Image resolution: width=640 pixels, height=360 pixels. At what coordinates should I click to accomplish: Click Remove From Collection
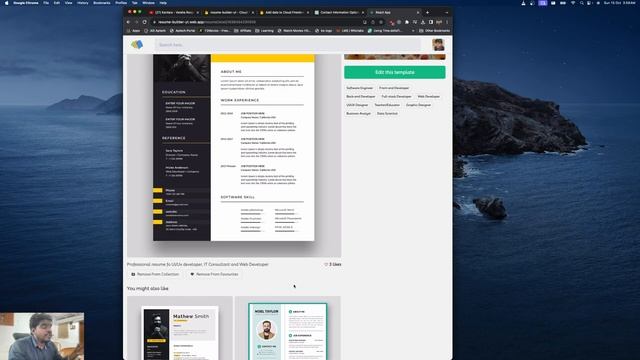click(155, 274)
